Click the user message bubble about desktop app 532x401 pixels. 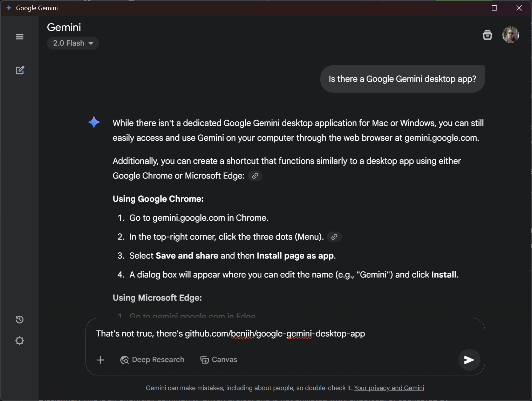tap(402, 79)
